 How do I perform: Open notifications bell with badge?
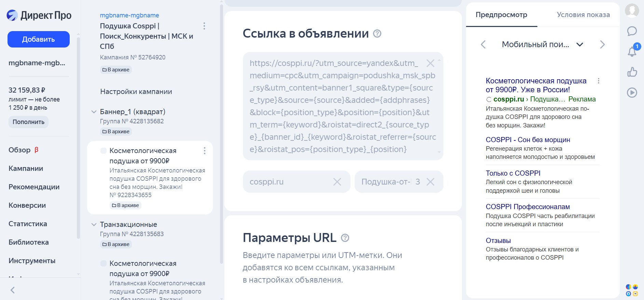pos(632,51)
